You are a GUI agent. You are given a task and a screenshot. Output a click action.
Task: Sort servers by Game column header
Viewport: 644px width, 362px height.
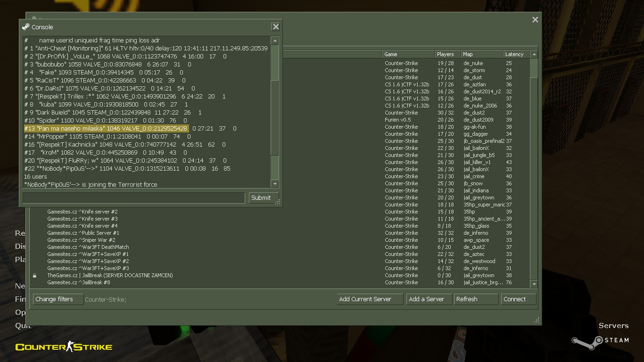[408, 54]
